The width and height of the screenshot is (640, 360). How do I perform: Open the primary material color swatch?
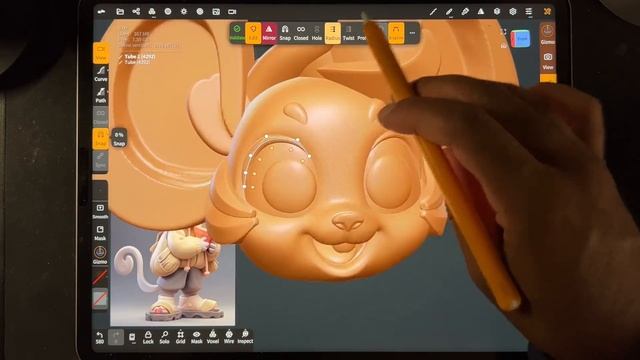[100, 278]
